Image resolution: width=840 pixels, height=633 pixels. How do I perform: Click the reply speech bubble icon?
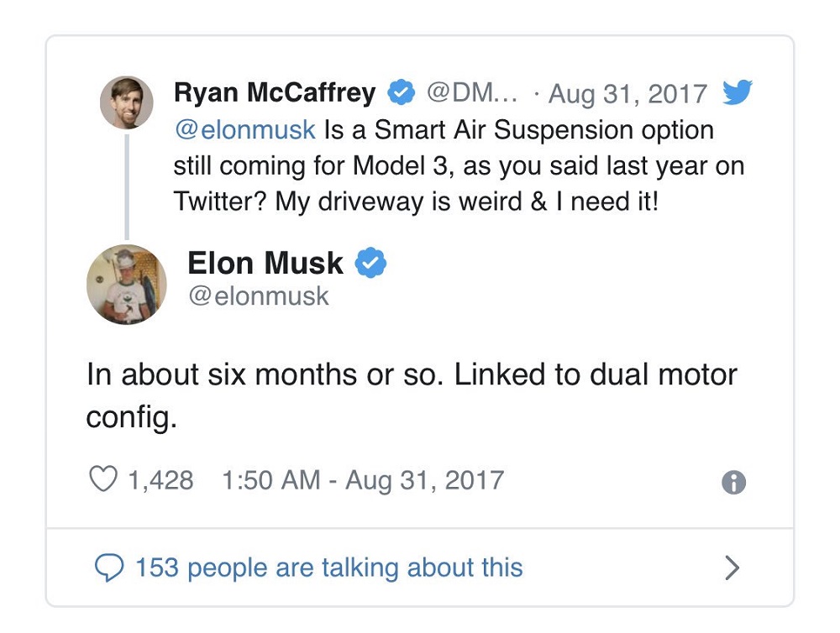[x=109, y=568]
